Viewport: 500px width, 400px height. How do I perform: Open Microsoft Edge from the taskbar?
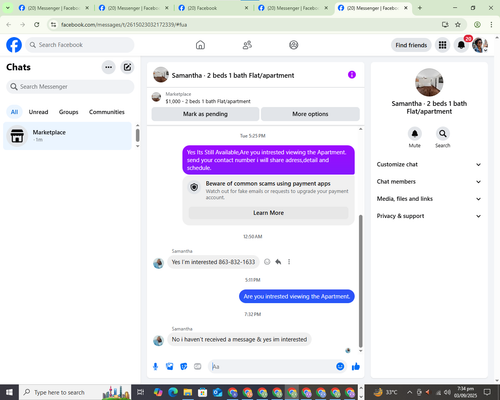pos(173,392)
